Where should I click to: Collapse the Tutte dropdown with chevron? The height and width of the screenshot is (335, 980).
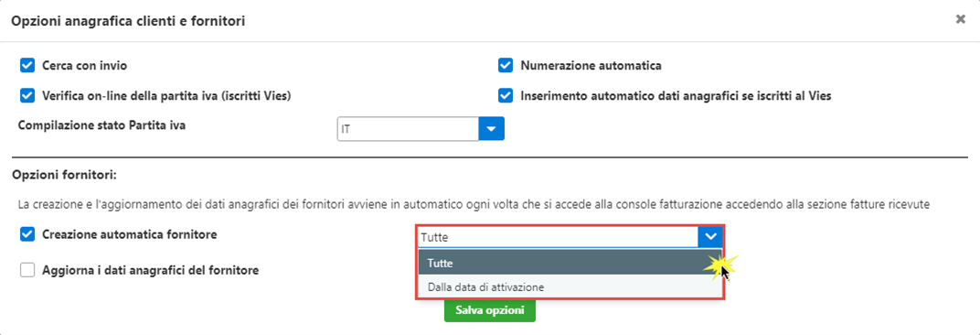click(710, 237)
